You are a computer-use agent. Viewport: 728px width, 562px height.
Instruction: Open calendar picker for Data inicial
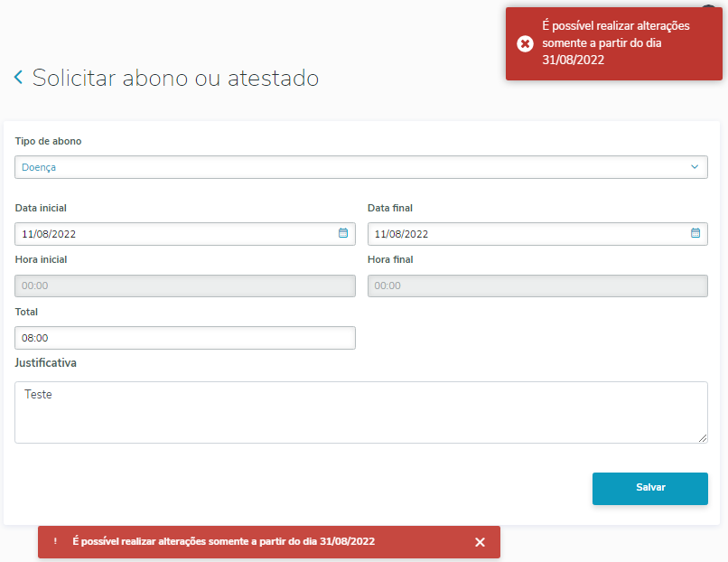pyautogui.click(x=343, y=233)
